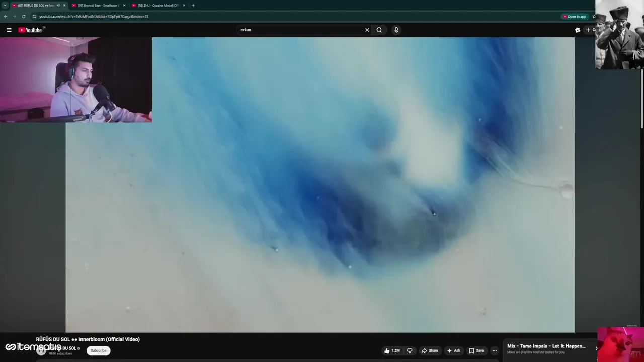
Task: Click the icon left of Create
Action: coord(578,30)
